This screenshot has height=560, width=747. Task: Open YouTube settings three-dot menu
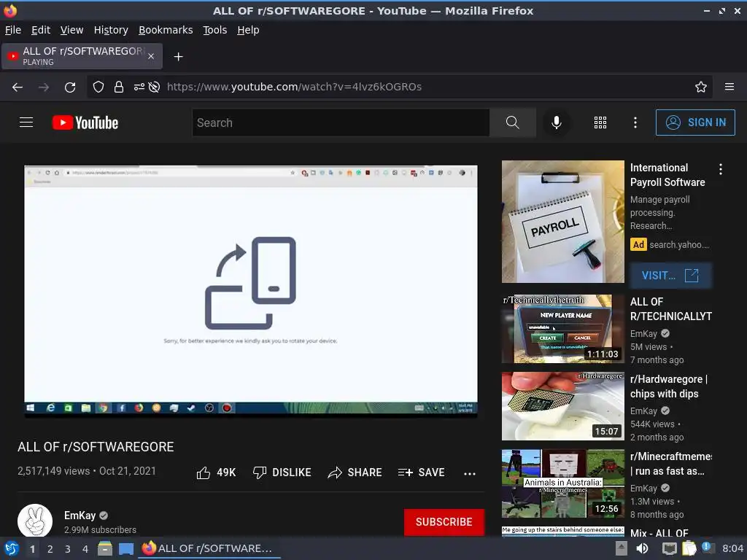(x=635, y=122)
